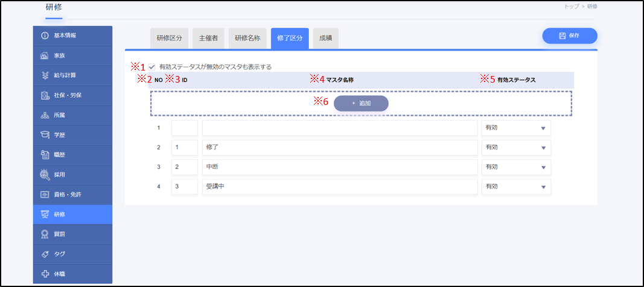The height and width of the screenshot is (287, 644).
Task: Open the status dropdown for 中断 row
Action: click(x=516, y=167)
